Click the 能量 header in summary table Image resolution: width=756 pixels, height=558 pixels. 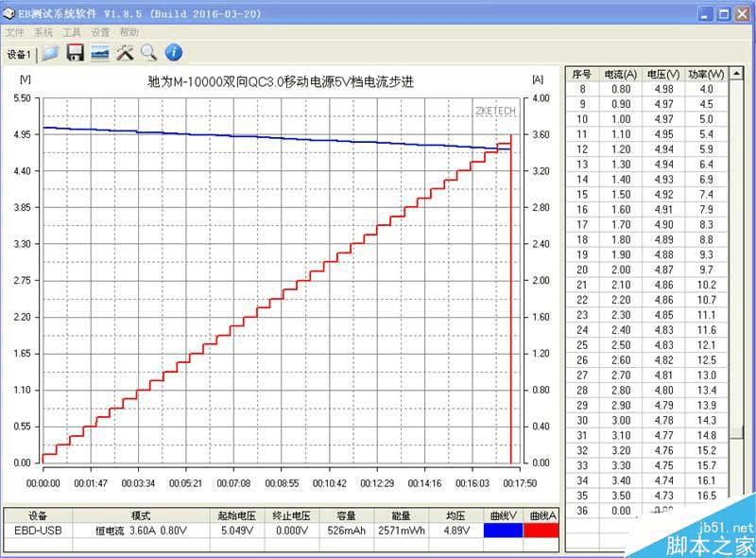click(x=401, y=515)
